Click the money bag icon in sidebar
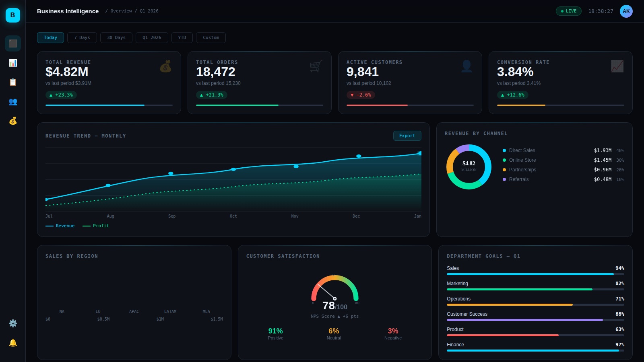 pyautogui.click(x=13, y=121)
